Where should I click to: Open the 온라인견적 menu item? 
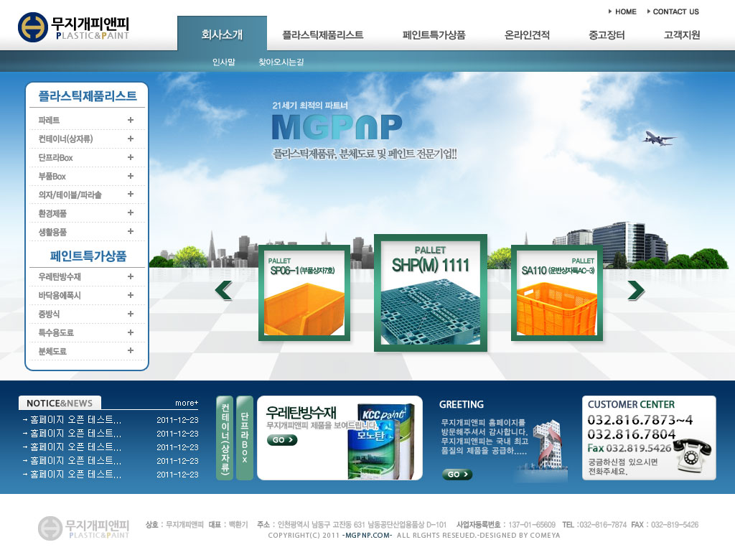click(x=527, y=34)
